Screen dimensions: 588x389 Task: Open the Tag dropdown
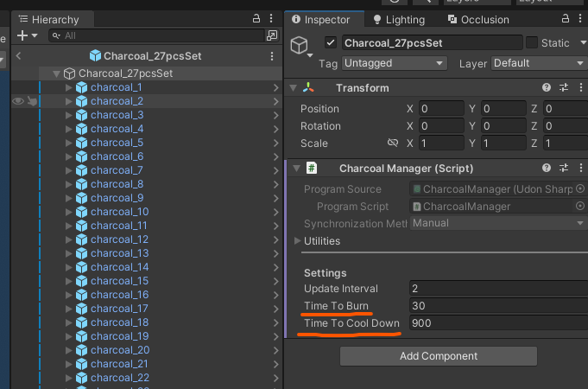394,63
